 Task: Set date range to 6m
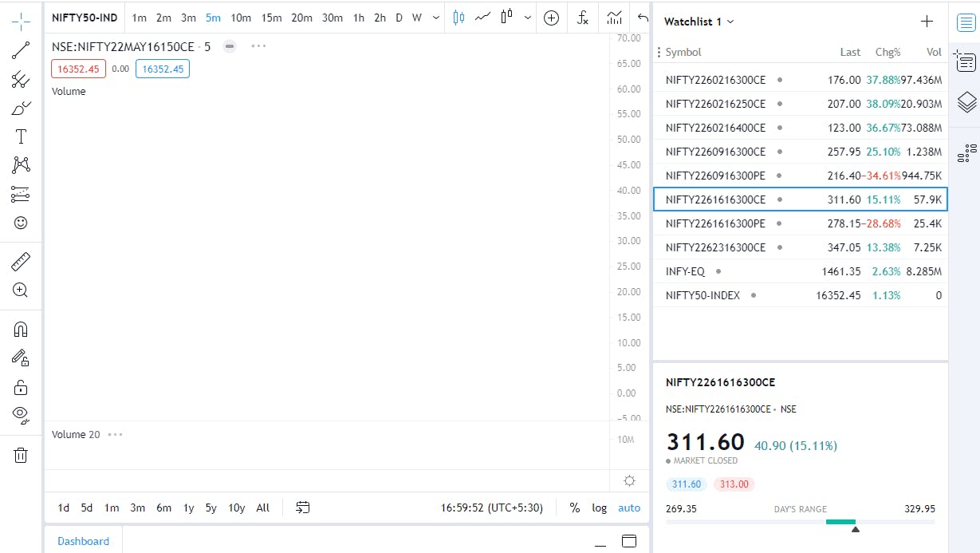coord(163,508)
